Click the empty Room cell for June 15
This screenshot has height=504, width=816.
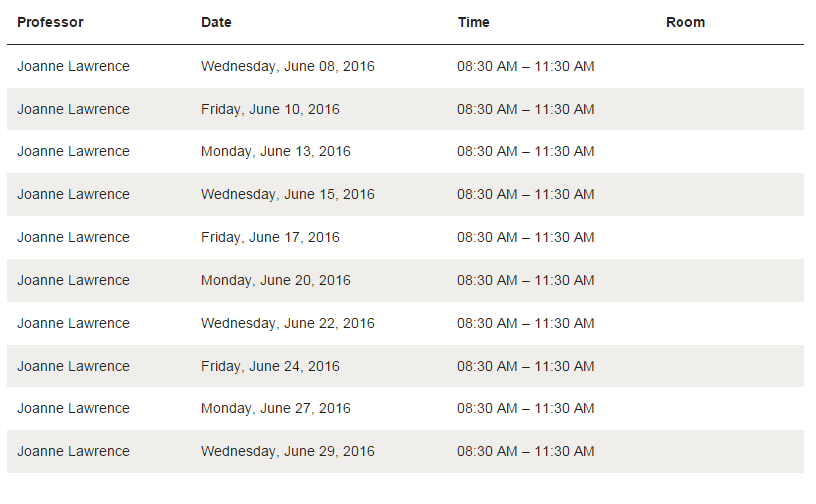tap(729, 194)
